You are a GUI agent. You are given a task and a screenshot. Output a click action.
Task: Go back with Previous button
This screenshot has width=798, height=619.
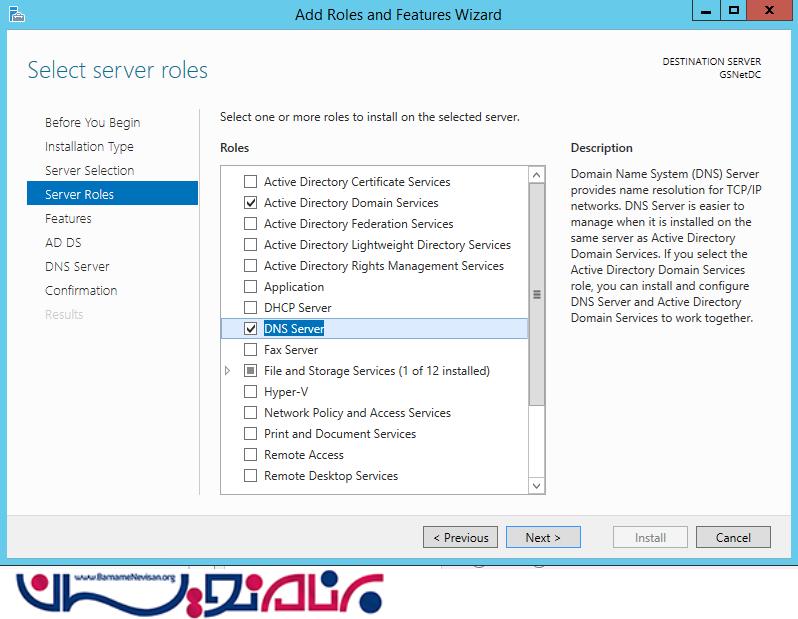tap(461, 538)
